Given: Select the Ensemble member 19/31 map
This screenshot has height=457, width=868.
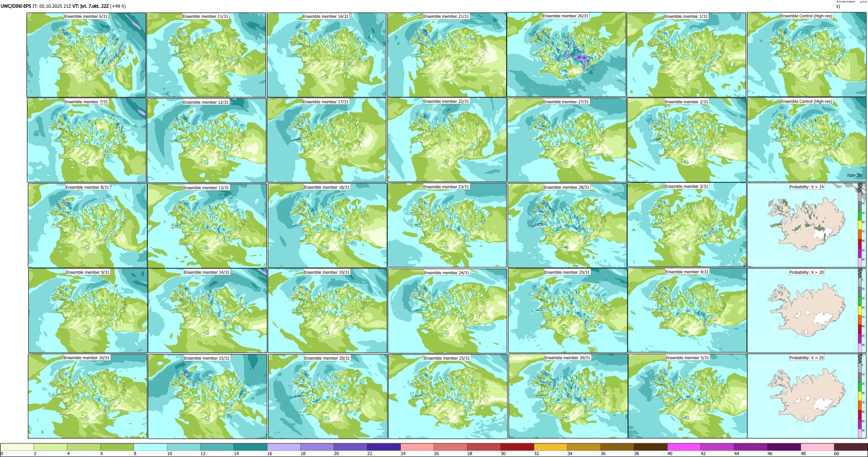Looking at the screenshot, I should coord(328,311).
